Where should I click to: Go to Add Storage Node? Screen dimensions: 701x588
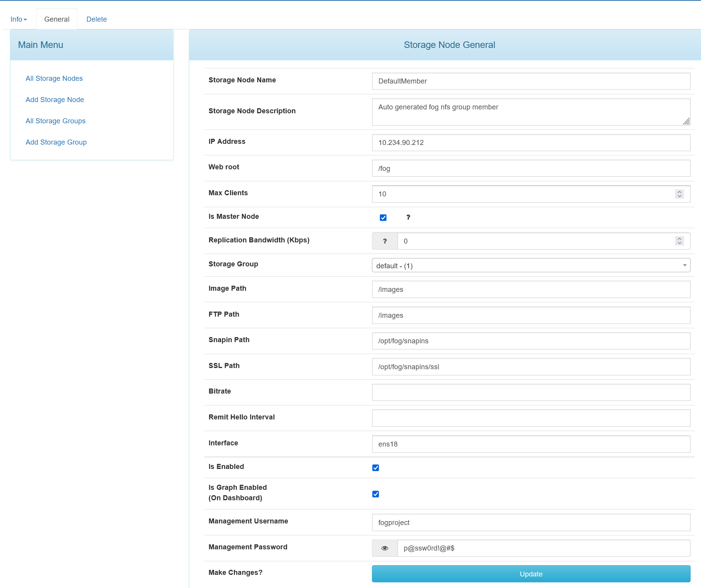[55, 100]
